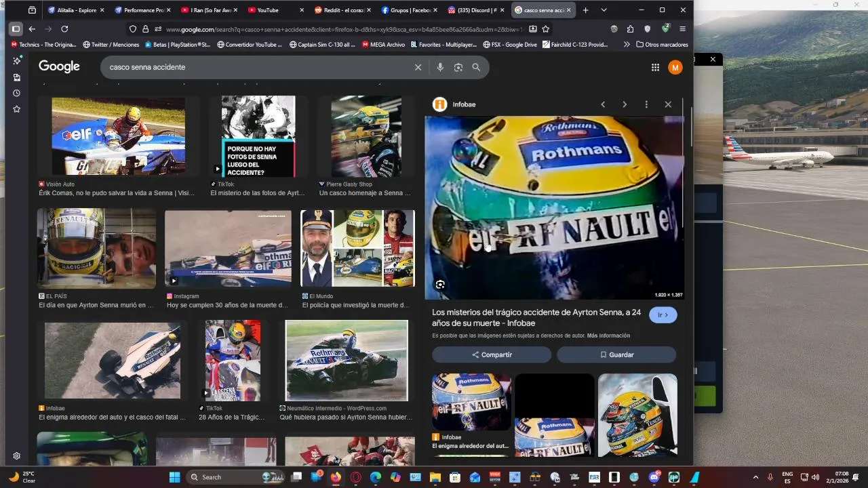This screenshot has width=868, height=488.
Task: Open Infobae article title link in preview
Action: (x=536, y=318)
